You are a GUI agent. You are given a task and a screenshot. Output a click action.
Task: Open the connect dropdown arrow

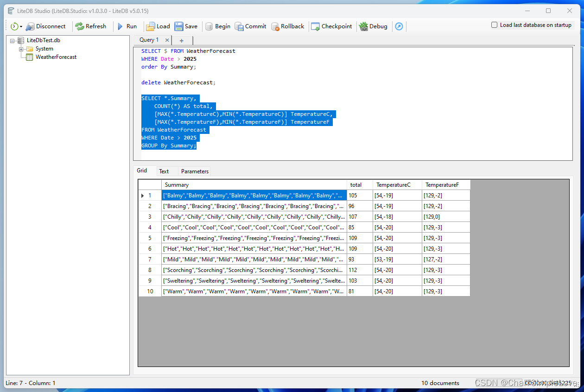(21, 27)
